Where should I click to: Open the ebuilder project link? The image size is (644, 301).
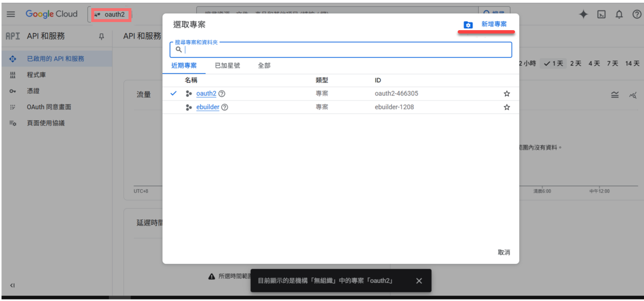click(x=207, y=107)
